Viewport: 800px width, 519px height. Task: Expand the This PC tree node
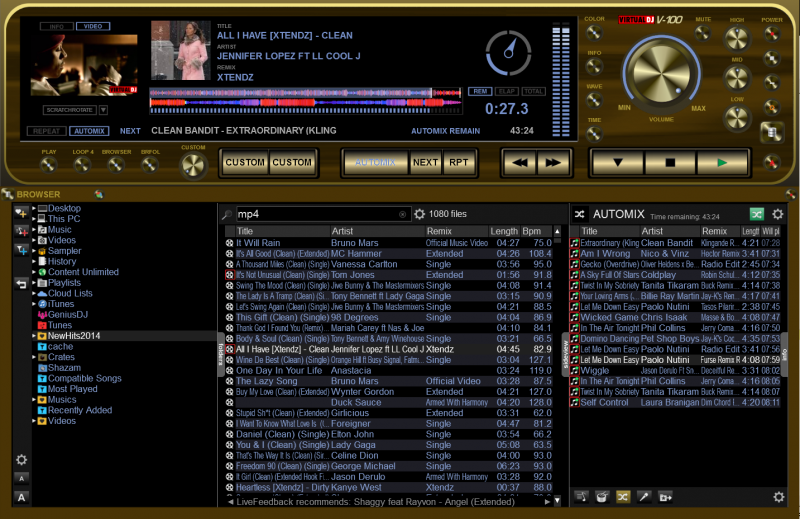[x=34, y=218]
